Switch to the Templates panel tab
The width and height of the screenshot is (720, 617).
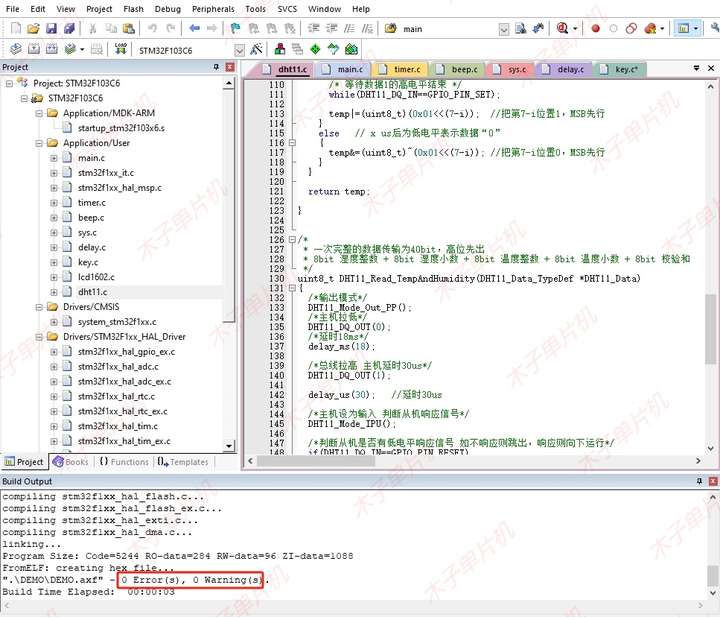[x=183, y=462]
